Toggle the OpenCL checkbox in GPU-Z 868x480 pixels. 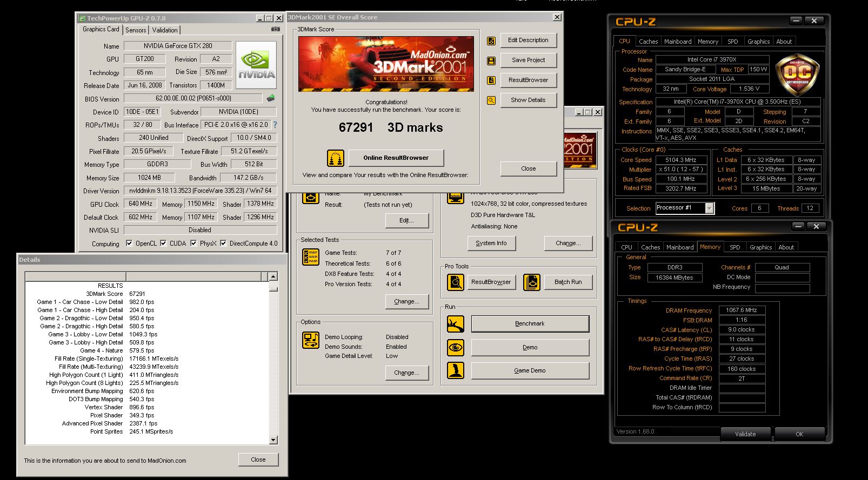(x=129, y=243)
